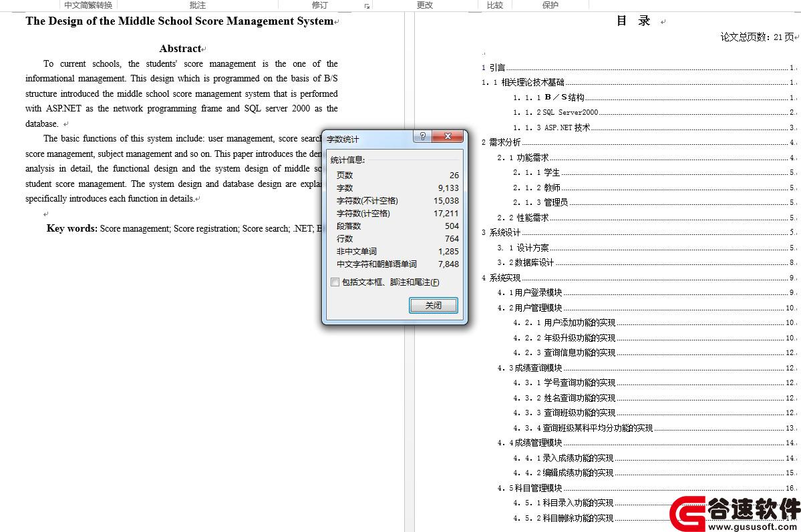This screenshot has width=801, height=532.
Task: Go to TOC entry 2.1.1 学生
Action: (655, 173)
